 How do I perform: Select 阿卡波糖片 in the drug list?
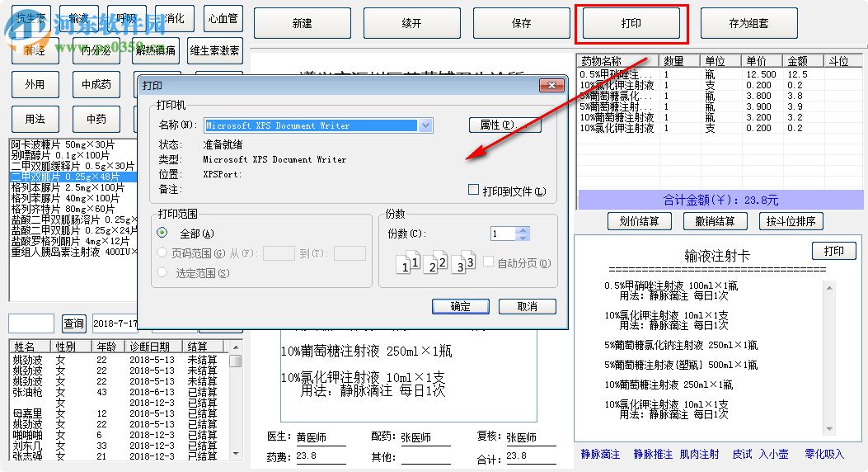click(x=73, y=144)
